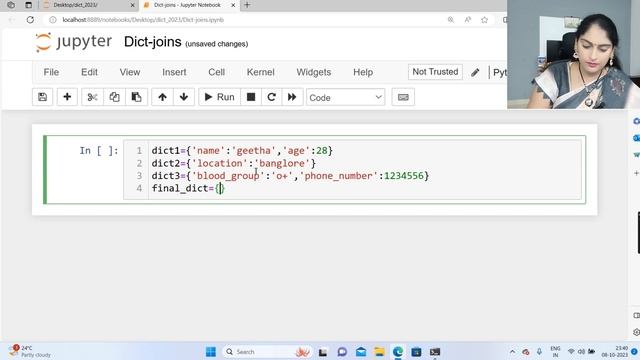640x360 pixels.
Task: Open the tab actions menu icon
Action: pos(28,5)
